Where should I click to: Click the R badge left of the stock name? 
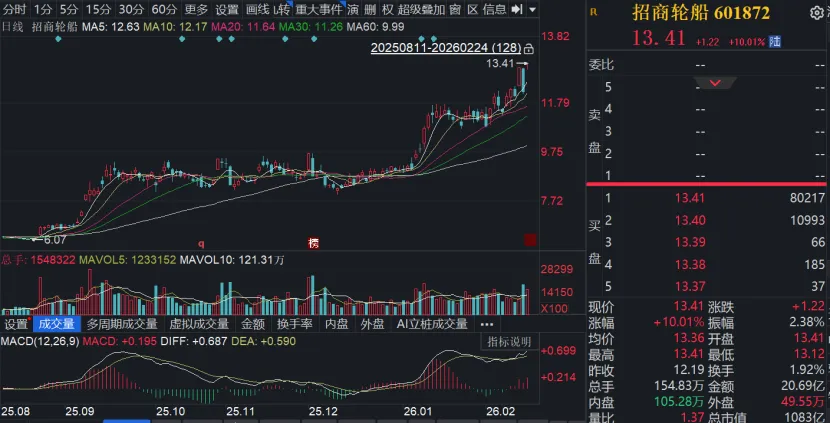tap(593, 12)
